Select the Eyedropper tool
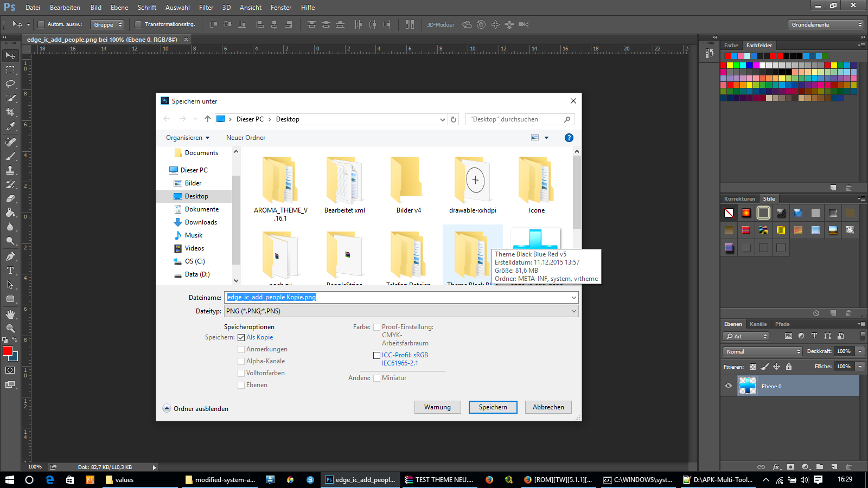868x488 pixels. [x=10, y=126]
